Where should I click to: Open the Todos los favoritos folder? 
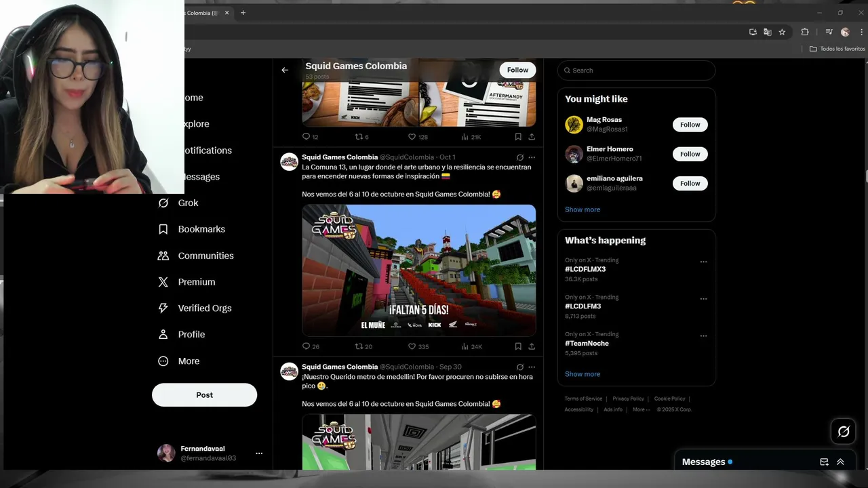click(837, 49)
